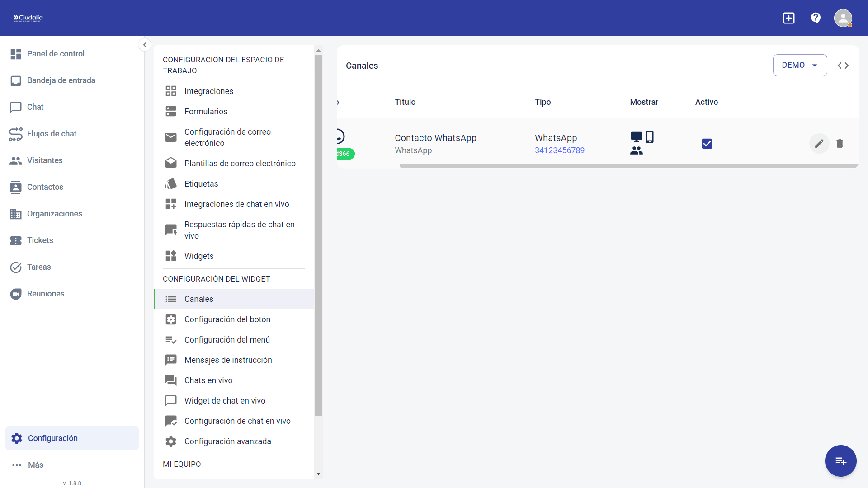This screenshot has width=868, height=488.
Task: Expand the Más menu item
Action: tap(35, 465)
